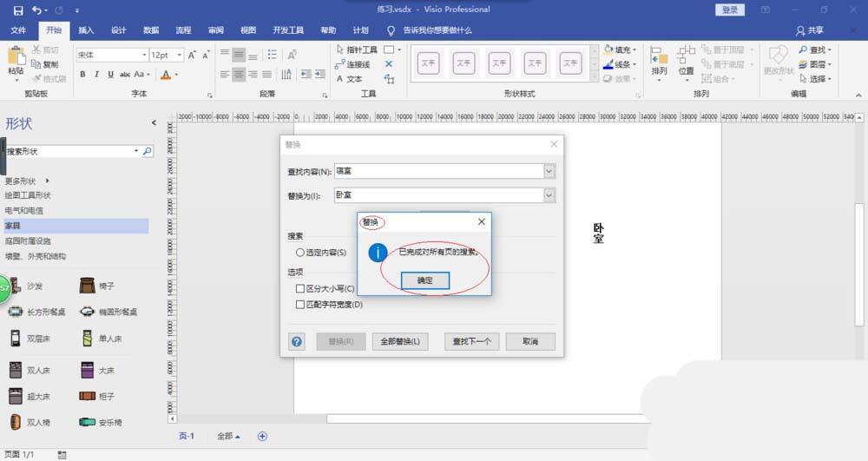
Task: Click the Oval dining table shape
Action: (108, 313)
